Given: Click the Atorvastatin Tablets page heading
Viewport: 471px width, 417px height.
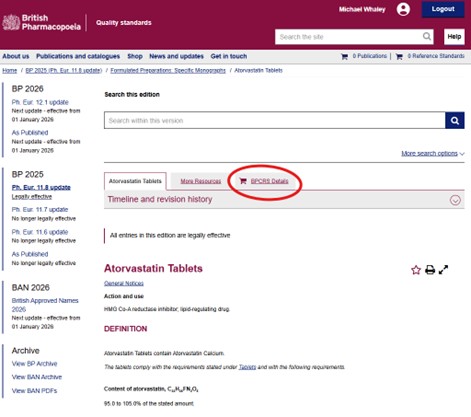Looking at the screenshot, I should pyautogui.click(x=153, y=268).
